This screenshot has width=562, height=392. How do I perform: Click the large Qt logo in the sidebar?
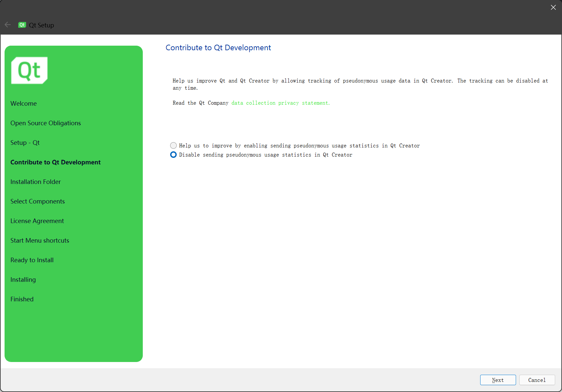[29, 70]
